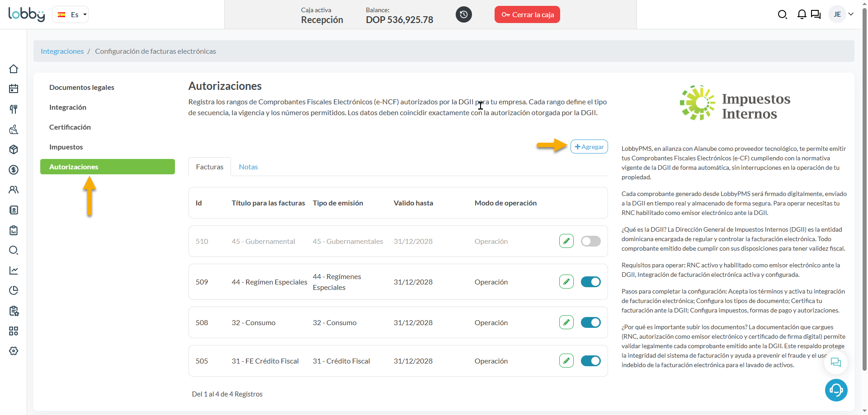The height and width of the screenshot is (415, 868).
Task: Open the magnifier search sidebar icon
Action: pyautogui.click(x=14, y=250)
